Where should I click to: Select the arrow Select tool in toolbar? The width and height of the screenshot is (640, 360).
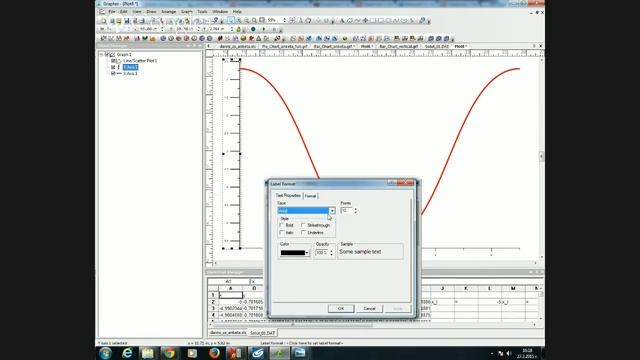coord(231,20)
